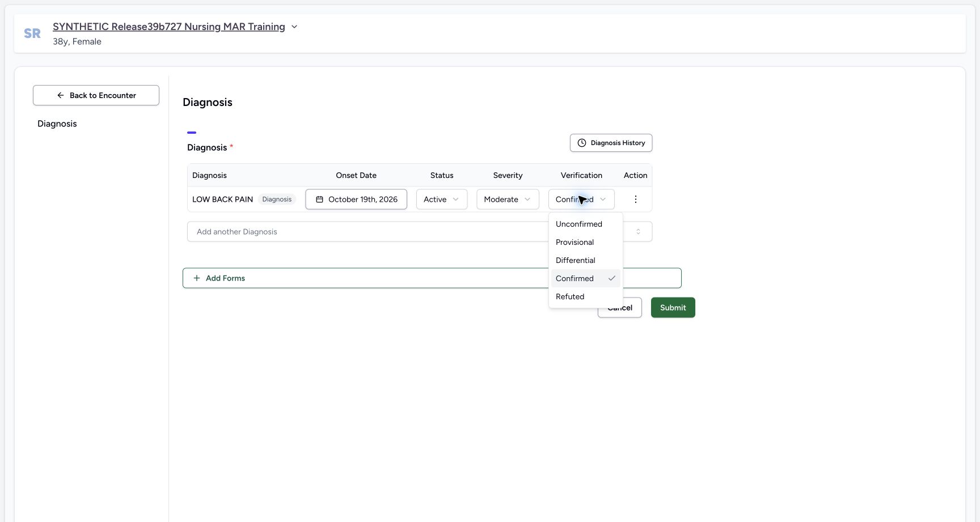Image resolution: width=980 pixels, height=522 pixels.
Task: Select Diagnosis in the left sidebar
Action: pyautogui.click(x=57, y=124)
